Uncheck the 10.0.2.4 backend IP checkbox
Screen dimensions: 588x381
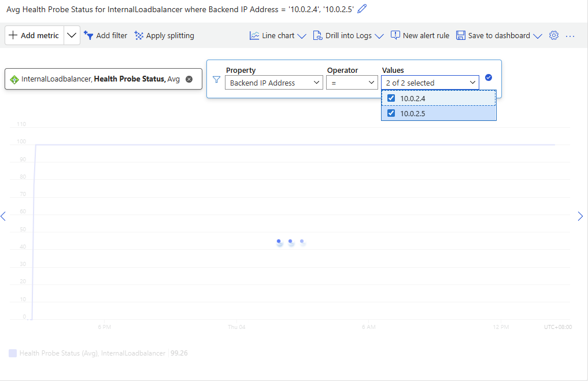(x=391, y=98)
